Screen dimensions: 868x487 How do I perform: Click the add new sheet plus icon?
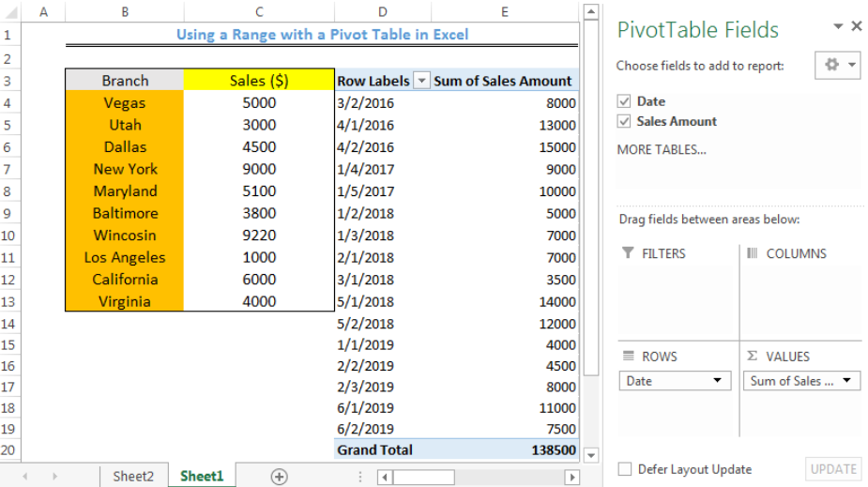279,476
